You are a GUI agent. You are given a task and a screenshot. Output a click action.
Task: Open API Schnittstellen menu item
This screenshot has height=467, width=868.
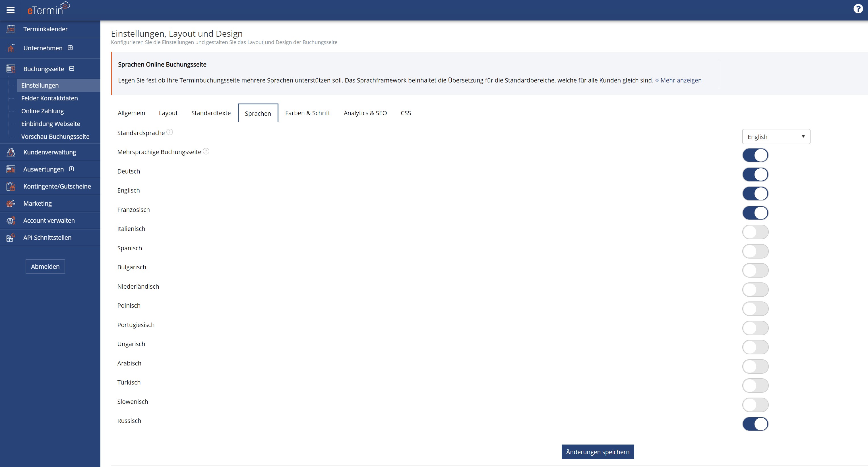[50, 237]
